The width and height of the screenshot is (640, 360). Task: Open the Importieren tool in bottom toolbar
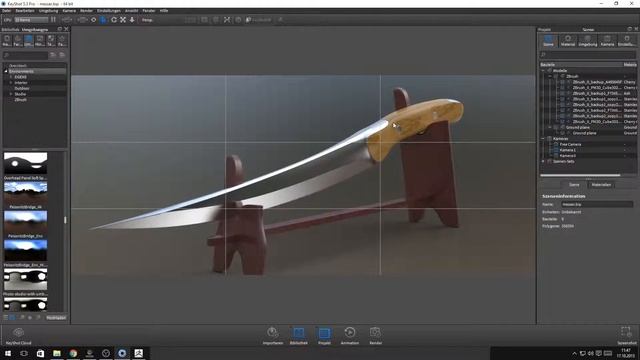pyautogui.click(x=273, y=336)
